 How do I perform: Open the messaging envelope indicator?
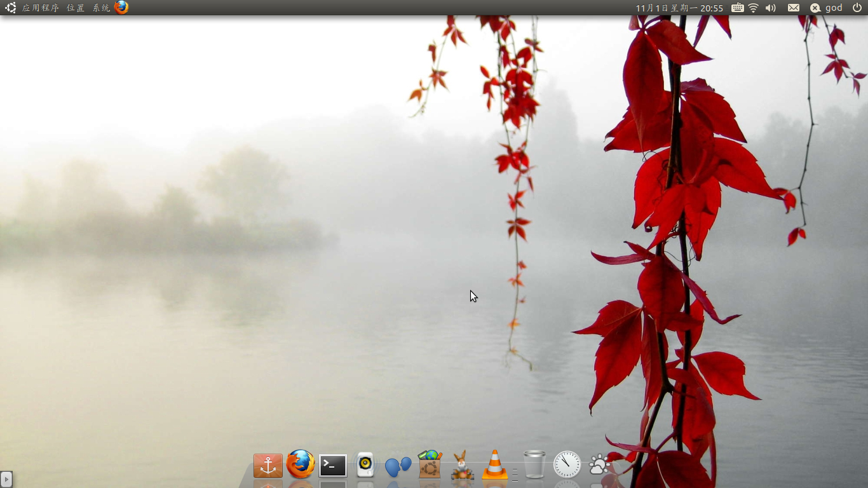tap(794, 8)
